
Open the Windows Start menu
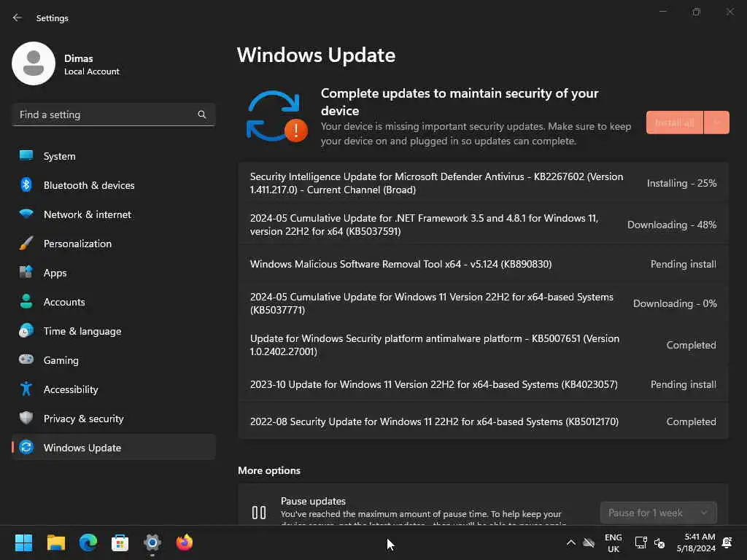pyautogui.click(x=23, y=542)
